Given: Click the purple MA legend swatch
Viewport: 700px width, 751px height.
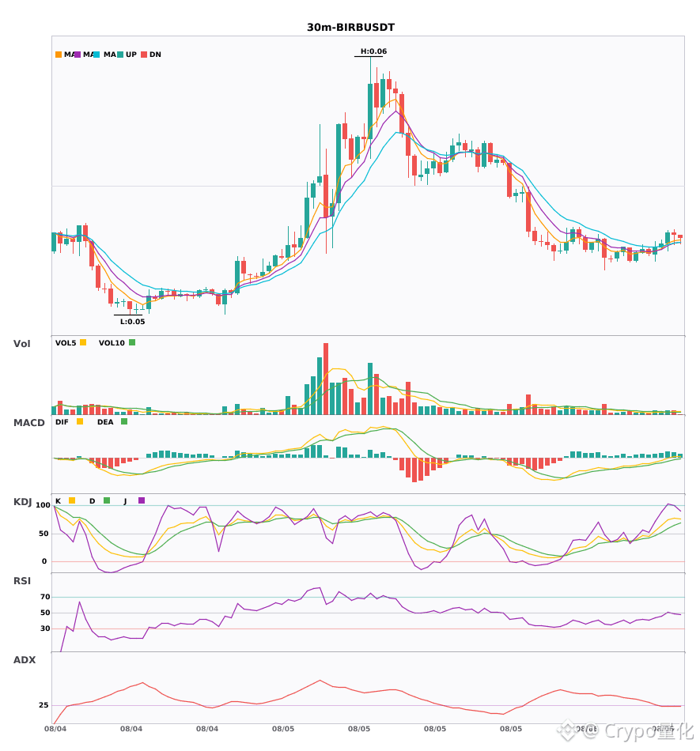Looking at the screenshot, I should [78, 55].
